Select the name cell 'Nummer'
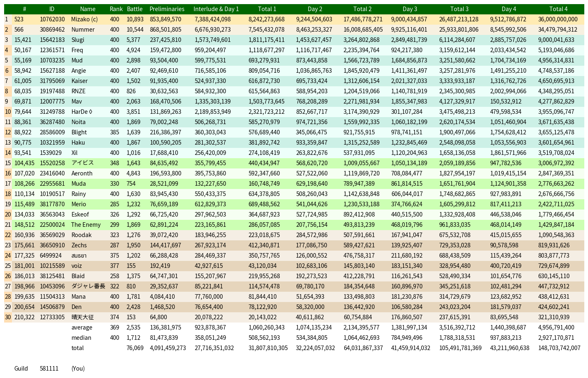The height and width of the screenshot is (378, 588). (83, 30)
